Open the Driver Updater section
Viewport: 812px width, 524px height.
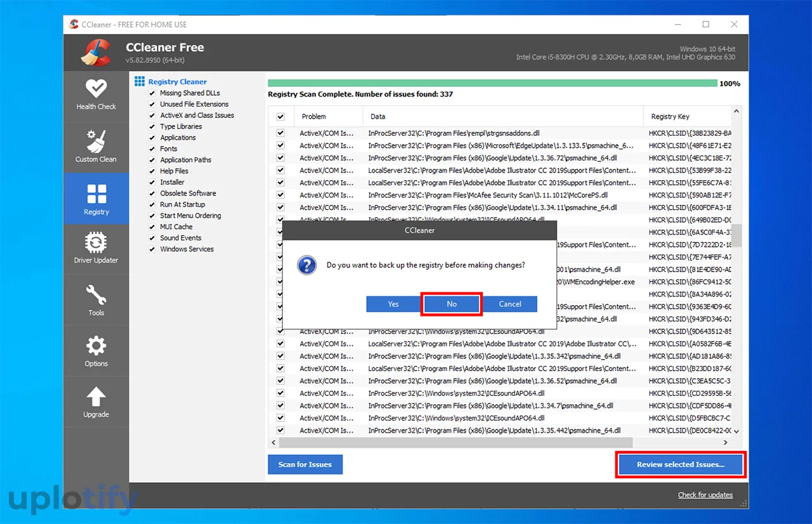pyautogui.click(x=96, y=247)
